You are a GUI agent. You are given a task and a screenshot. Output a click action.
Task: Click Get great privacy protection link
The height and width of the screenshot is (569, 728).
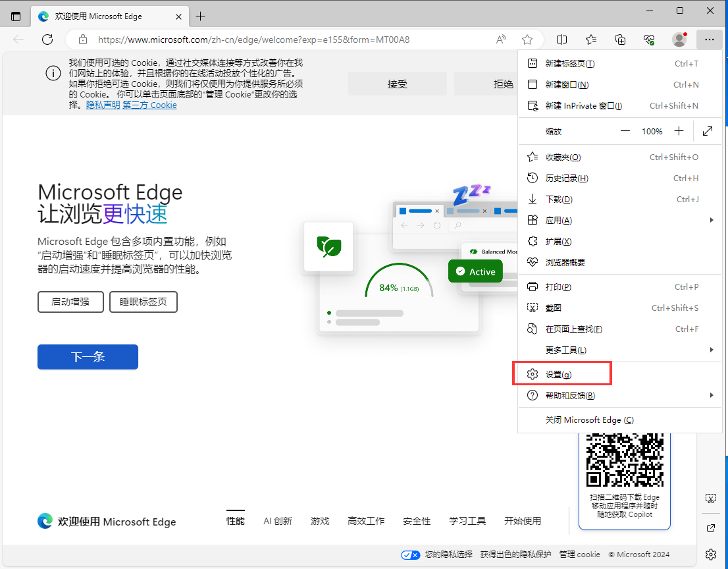pos(515,555)
